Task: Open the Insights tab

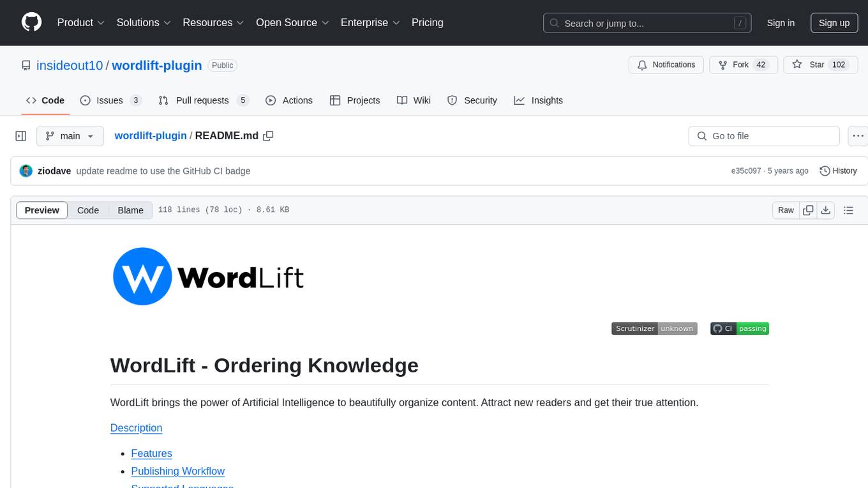Action: pos(539,100)
